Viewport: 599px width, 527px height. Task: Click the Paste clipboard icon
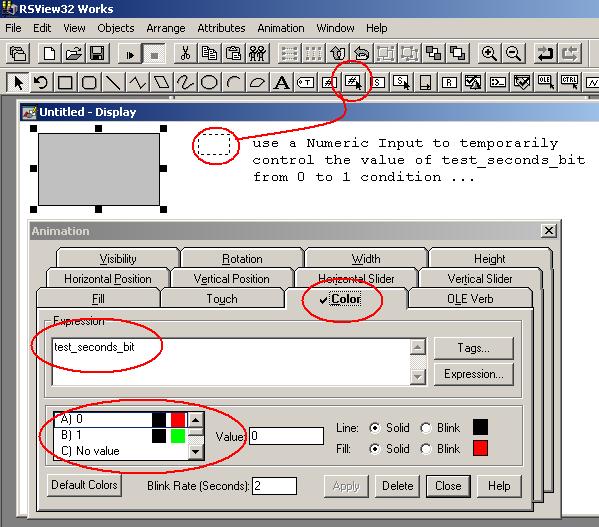[233, 53]
